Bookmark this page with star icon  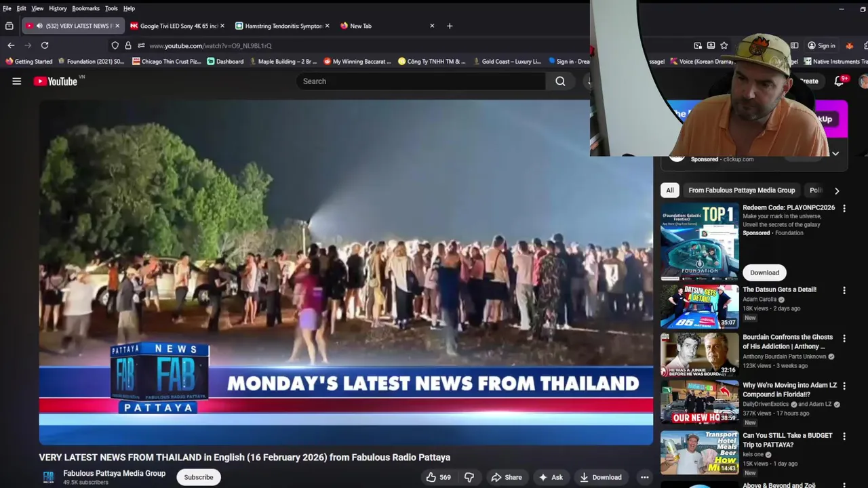coord(724,45)
